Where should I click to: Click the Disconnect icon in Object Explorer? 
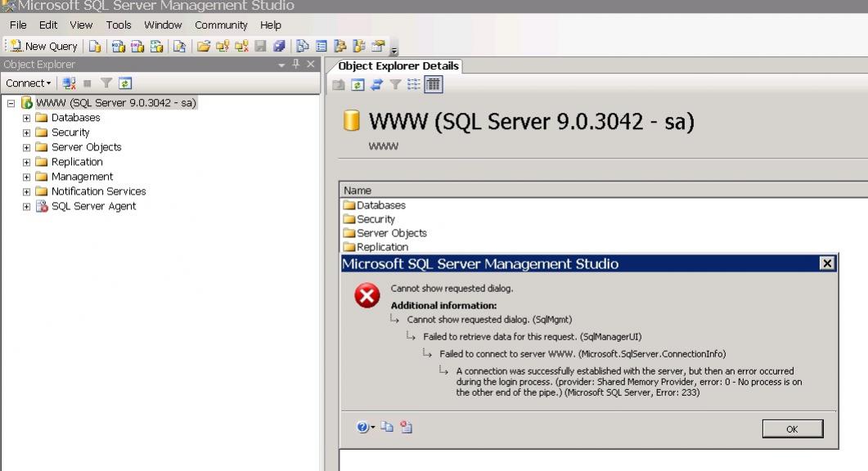[x=69, y=83]
